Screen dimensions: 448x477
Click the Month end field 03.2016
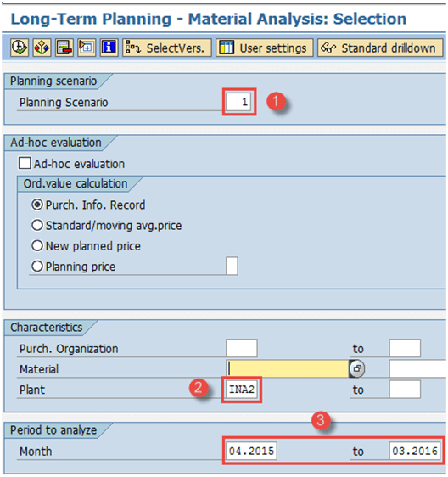coord(415,451)
